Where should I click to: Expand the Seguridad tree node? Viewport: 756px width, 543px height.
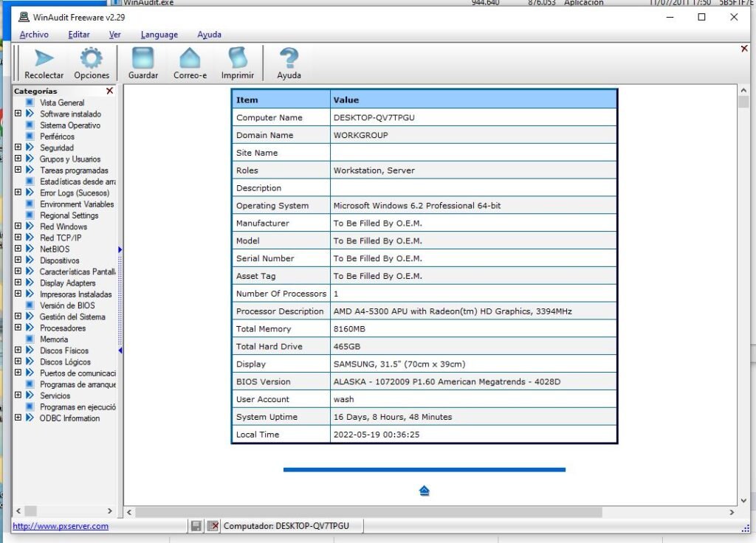[x=18, y=147]
